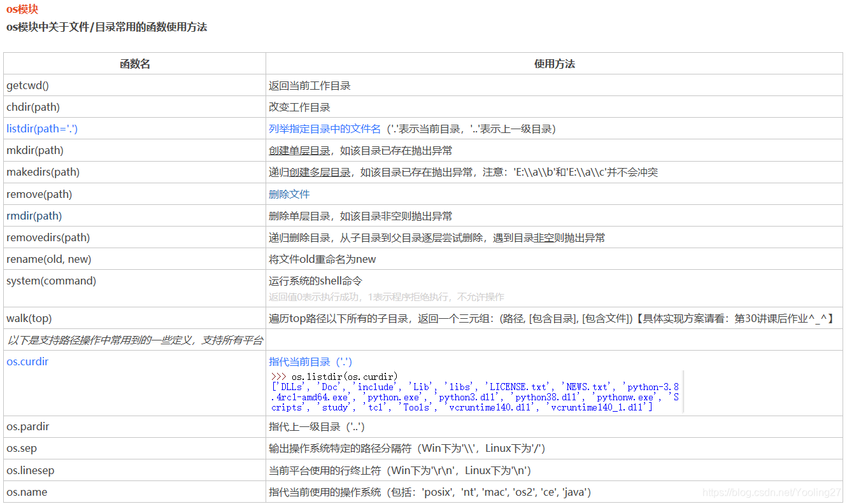Click the "改变工作目录" description
Screen dimensions: 847x504
coord(299,107)
